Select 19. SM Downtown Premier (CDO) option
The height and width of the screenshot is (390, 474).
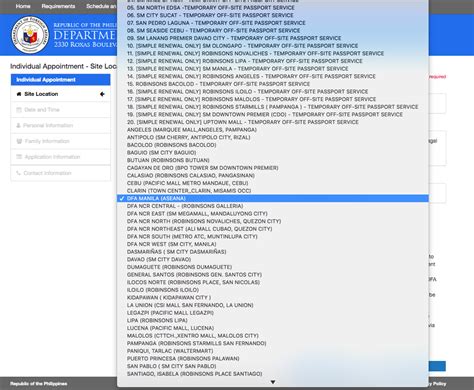pyautogui.click(x=273, y=115)
